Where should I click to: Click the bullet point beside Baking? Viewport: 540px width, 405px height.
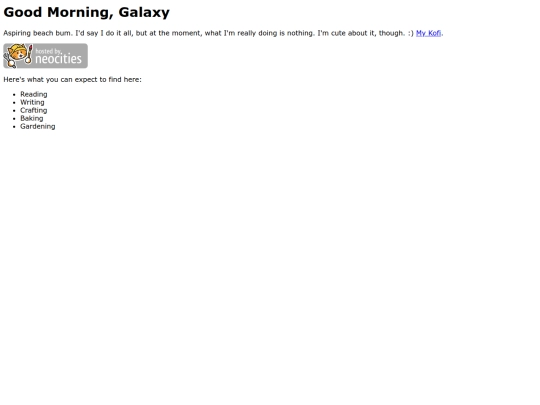click(x=14, y=118)
